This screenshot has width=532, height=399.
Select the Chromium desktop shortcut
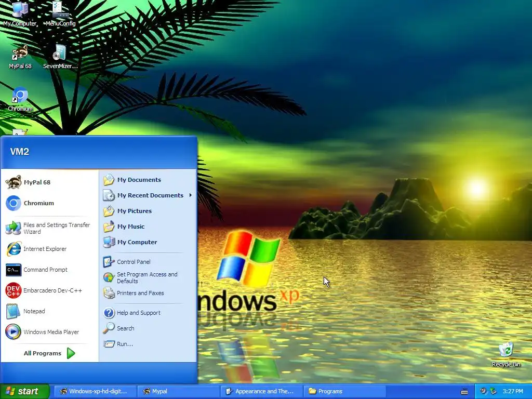20,99
